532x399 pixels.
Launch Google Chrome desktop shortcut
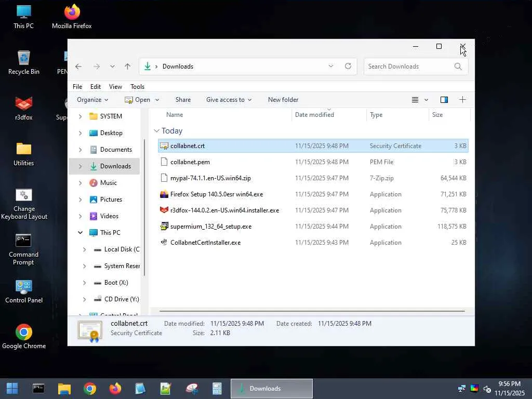point(24,337)
